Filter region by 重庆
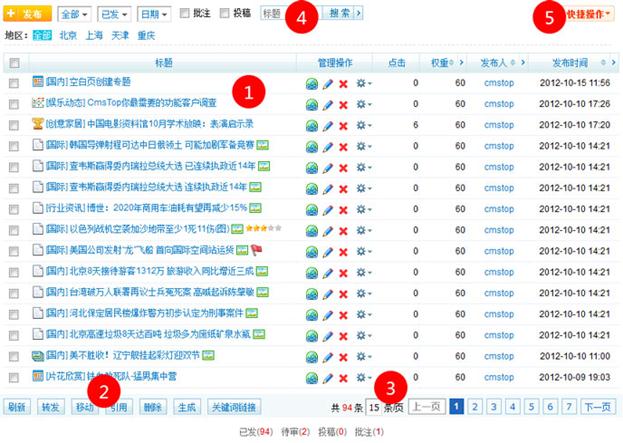The width and height of the screenshot is (623, 443). (146, 36)
